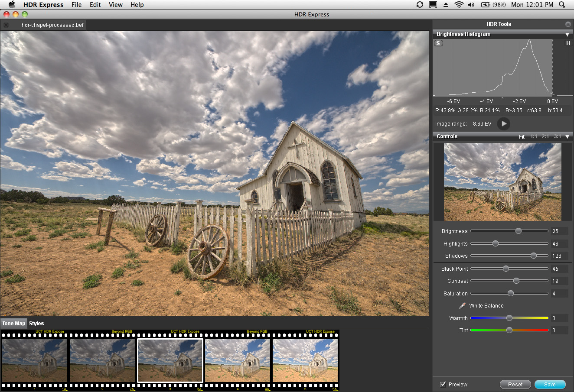574x392 pixels.
Task: Collapse the Brightness Histogram section
Action: tap(567, 34)
